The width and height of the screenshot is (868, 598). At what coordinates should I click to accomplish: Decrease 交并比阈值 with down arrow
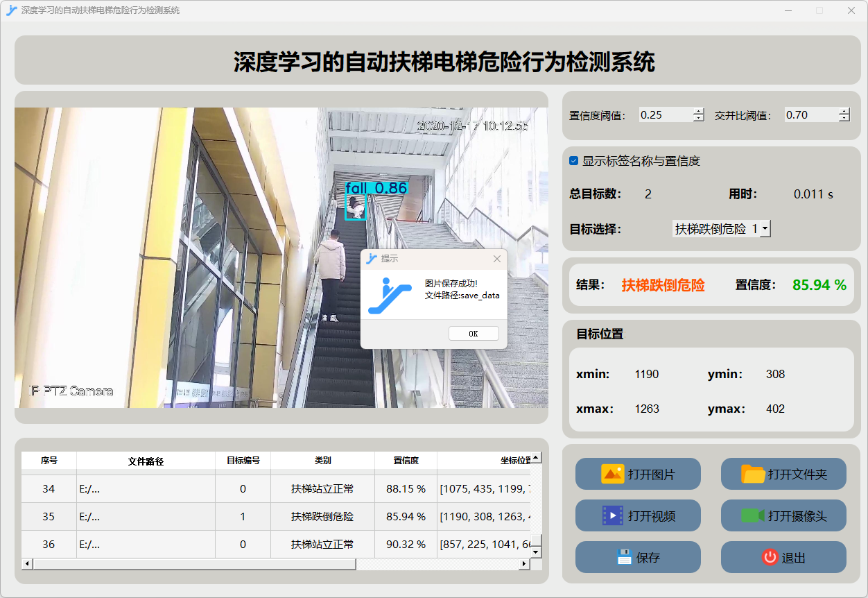[x=844, y=119]
